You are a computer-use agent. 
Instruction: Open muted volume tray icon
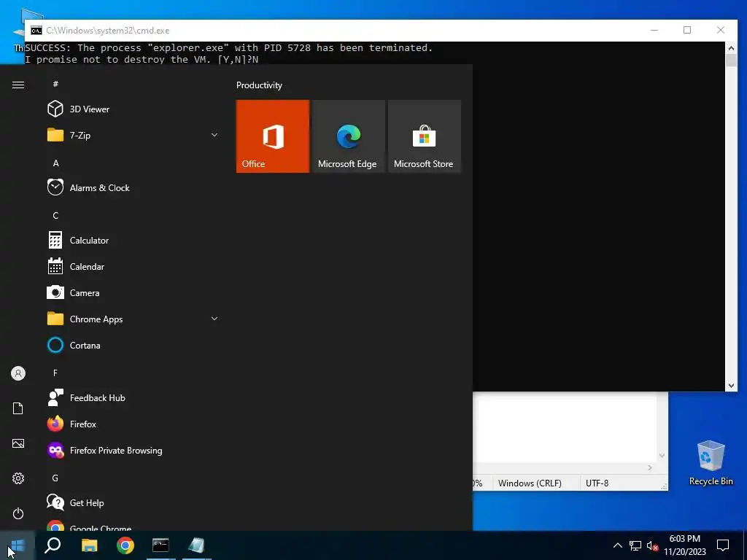pos(652,545)
